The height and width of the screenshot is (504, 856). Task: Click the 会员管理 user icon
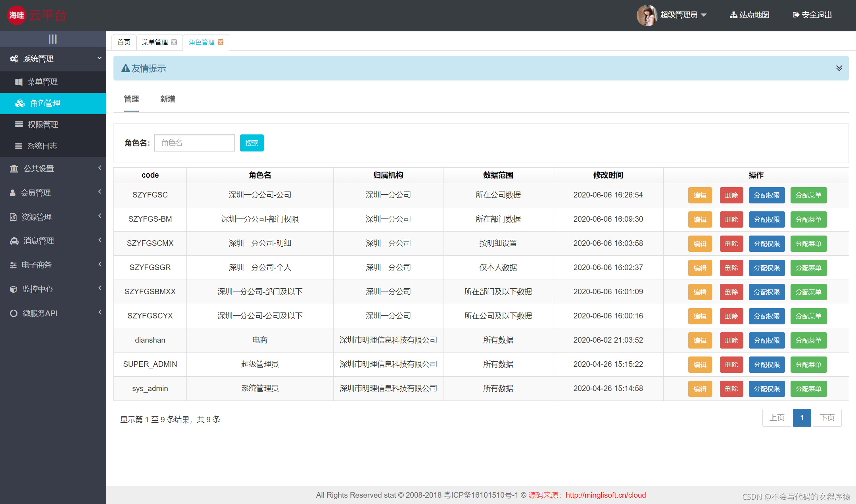pyautogui.click(x=13, y=193)
